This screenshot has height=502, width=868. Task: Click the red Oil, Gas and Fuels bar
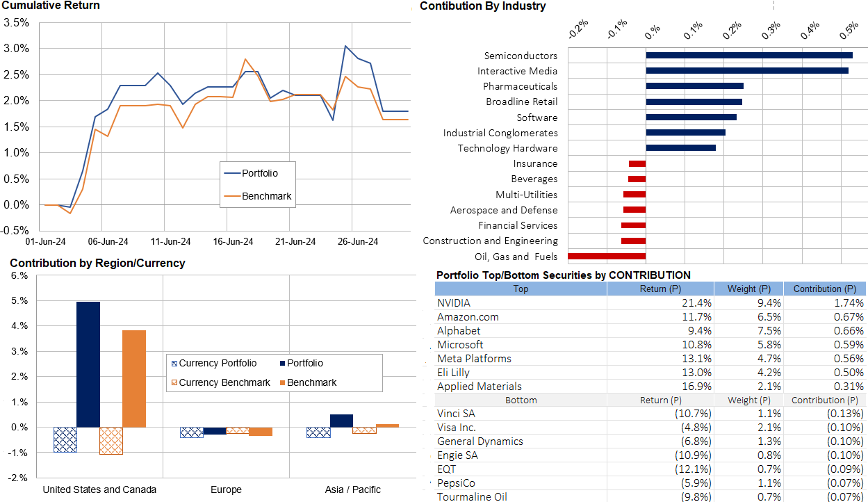607,256
